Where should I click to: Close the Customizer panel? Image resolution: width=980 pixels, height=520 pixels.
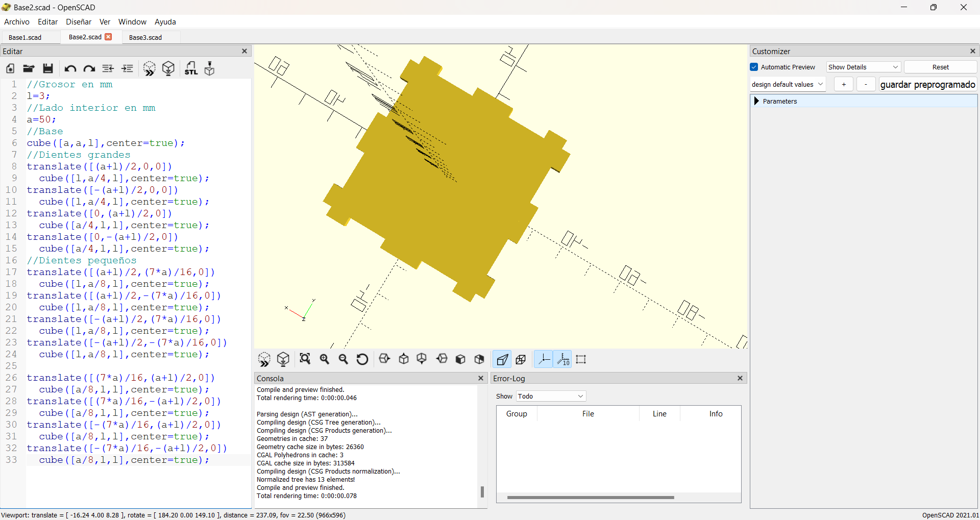click(x=973, y=51)
